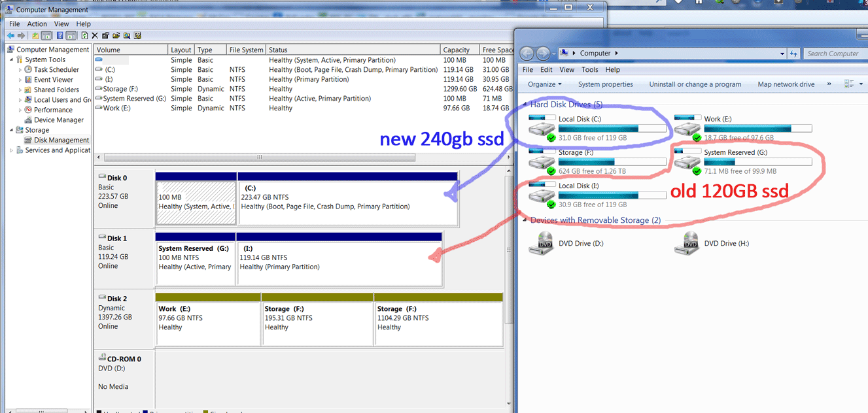Click the Tools menu in the Computer window

pyautogui.click(x=590, y=69)
